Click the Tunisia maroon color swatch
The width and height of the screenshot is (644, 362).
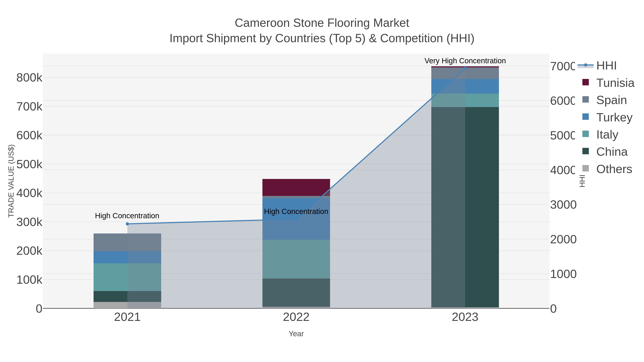pos(586,82)
